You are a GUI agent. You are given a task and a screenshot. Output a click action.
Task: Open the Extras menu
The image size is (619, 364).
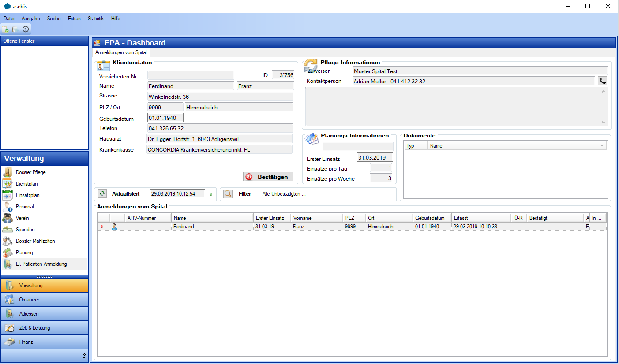74,19
